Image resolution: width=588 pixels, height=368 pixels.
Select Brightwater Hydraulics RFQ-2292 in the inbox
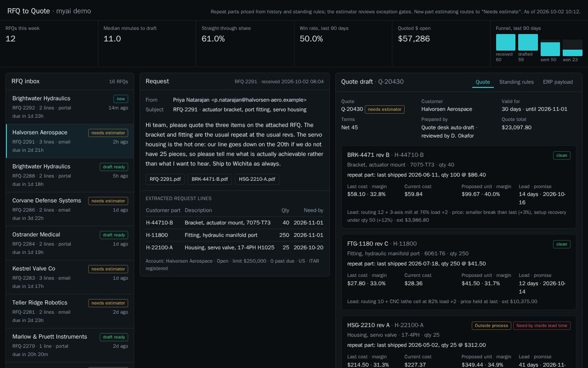(70, 107)
